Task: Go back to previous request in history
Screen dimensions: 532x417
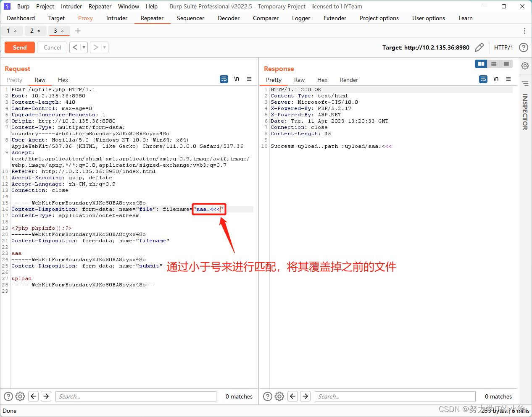Action: coord(75,47)
